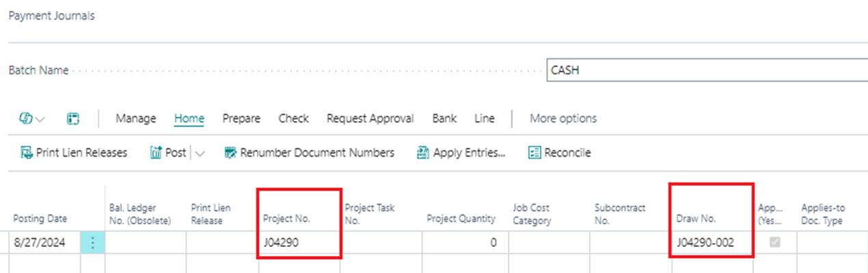Click the empty Subcontract No. cell

pos(629,243)
